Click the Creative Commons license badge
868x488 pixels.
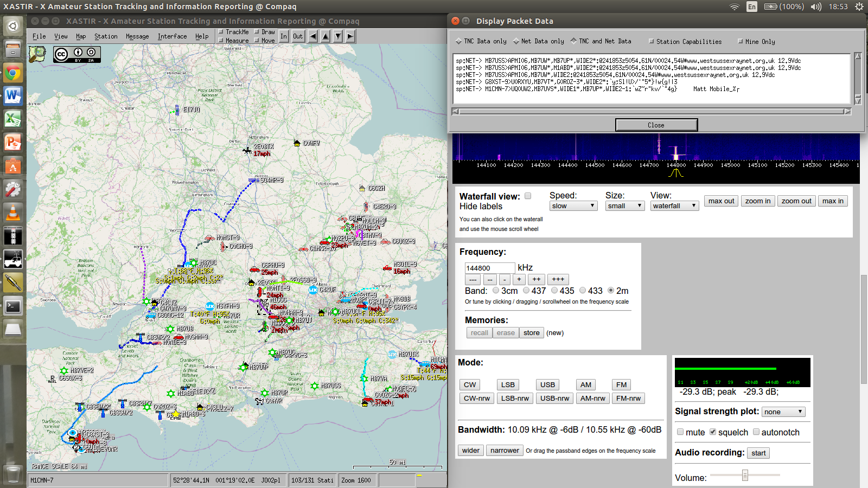coord(76,54)
